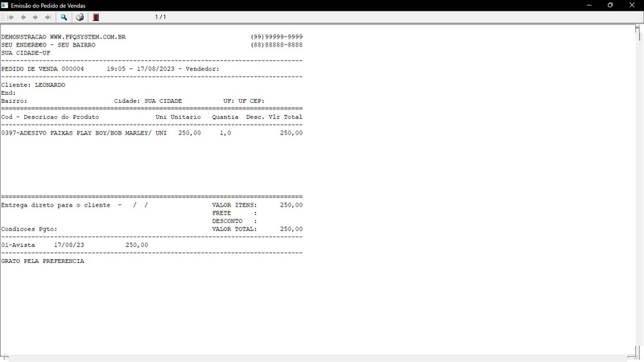
Task: Click the Bairro: label
Action: tap(14, 101)
